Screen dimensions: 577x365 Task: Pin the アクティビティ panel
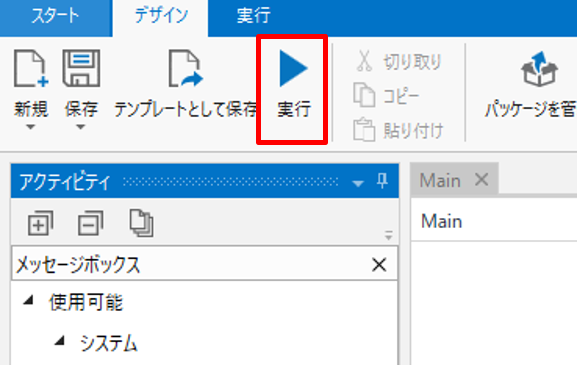382,181
